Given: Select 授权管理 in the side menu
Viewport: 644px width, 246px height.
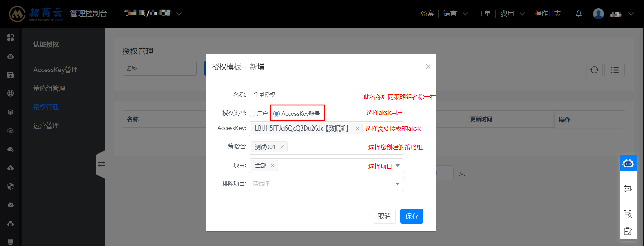Looking at the screenshot, I should coord(46,107).
